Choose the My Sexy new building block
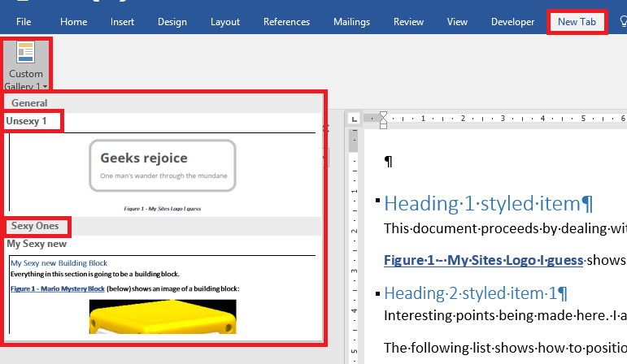This screenshot has width=627, height=364. click(x=37, y=243)
